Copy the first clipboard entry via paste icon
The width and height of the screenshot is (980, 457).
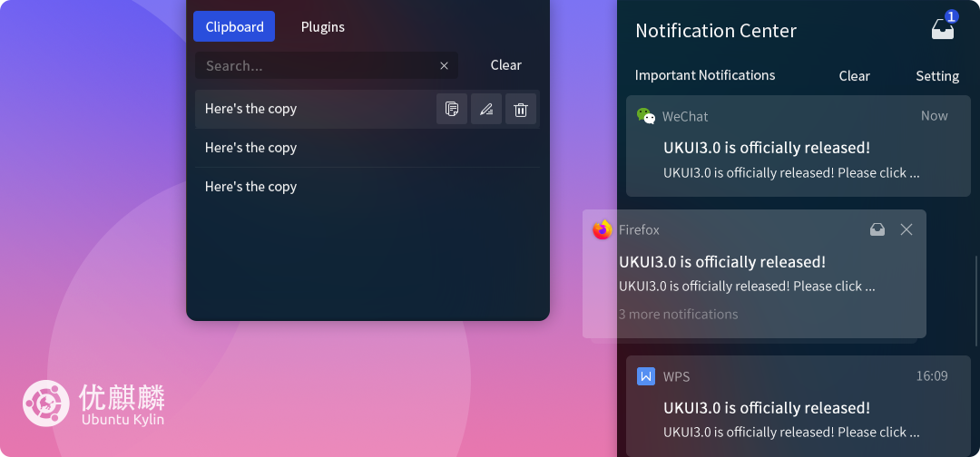tap(452, 109)
